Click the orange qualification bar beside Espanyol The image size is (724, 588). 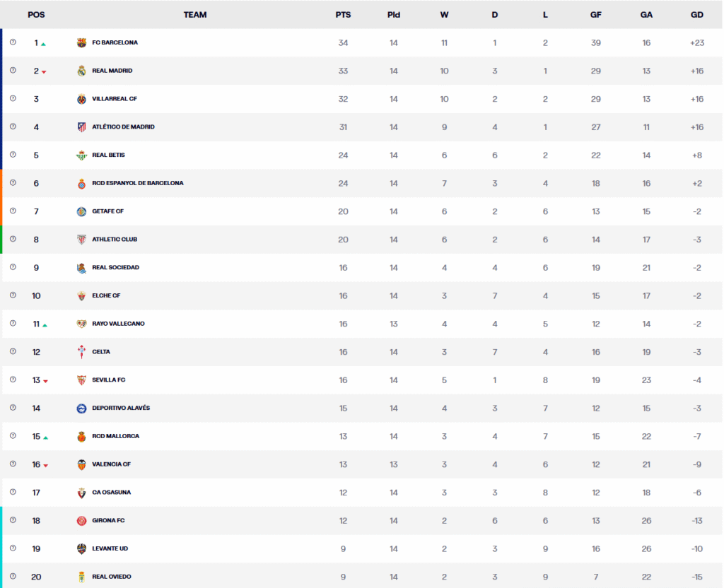click(1, 183)
